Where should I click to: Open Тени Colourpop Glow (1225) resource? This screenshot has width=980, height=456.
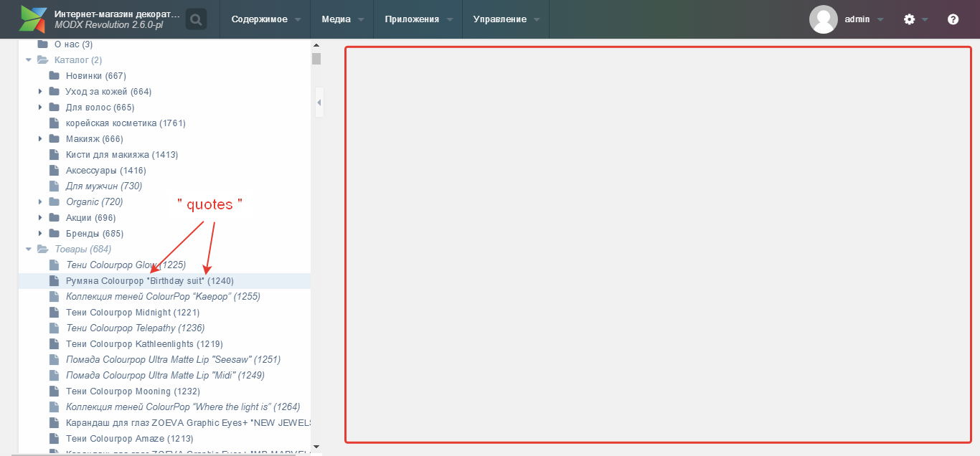pyautogui.click(x=126, y=265)
